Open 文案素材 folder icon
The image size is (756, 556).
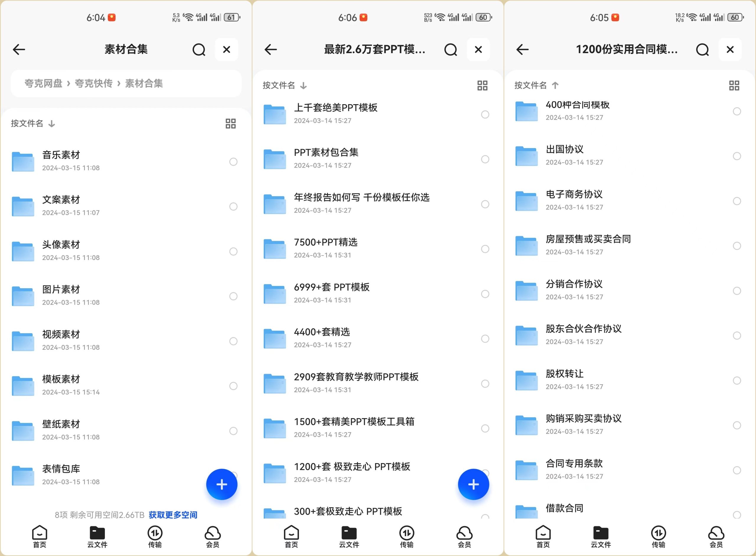pos(23,206)
